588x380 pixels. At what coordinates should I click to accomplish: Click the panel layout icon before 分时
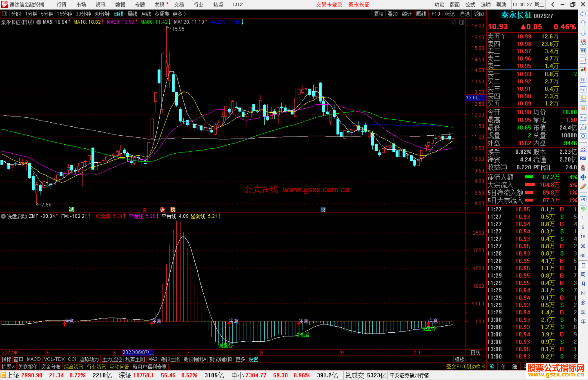pos(5,14)
